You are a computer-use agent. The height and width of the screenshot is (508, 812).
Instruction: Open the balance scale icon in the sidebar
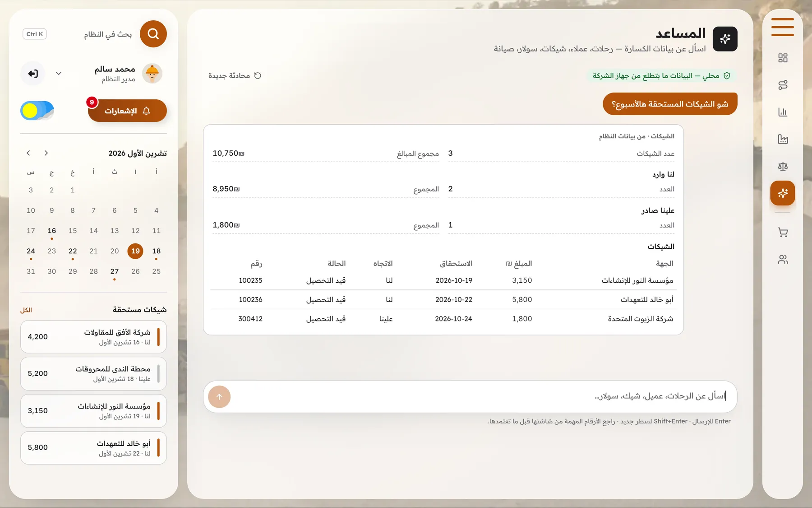pos(783,166)
